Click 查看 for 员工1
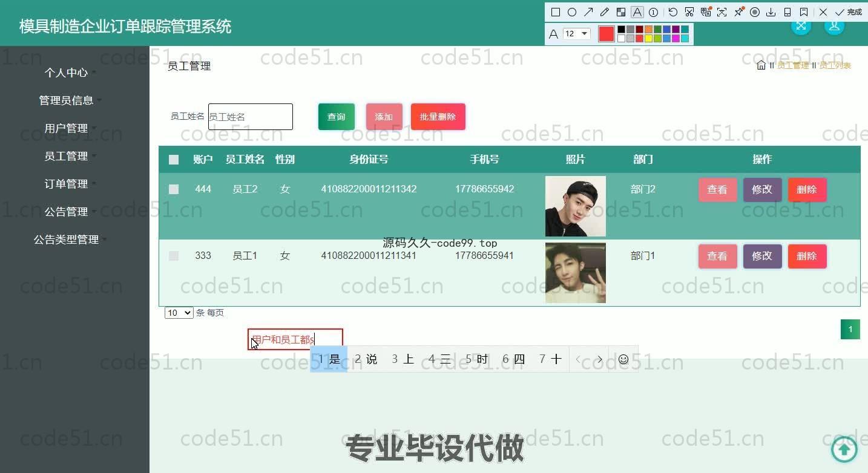The image size is (868, 473). (x=717, y=256)
